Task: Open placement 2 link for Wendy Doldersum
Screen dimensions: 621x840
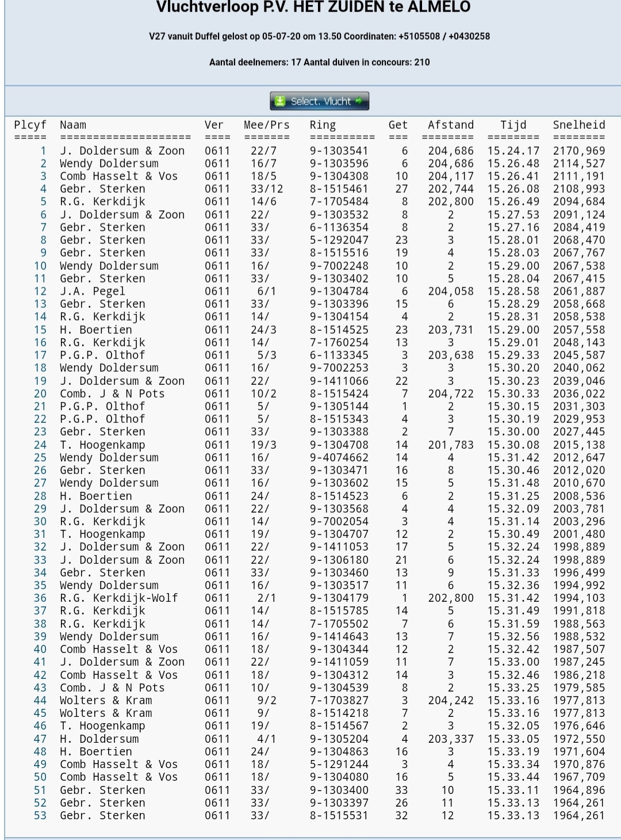Action: point(43,163)
